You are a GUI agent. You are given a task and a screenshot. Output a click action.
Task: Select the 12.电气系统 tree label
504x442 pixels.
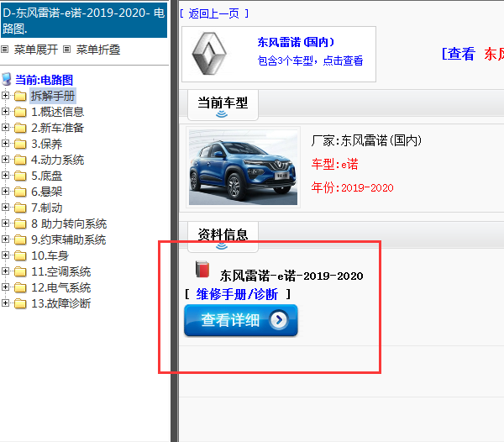[61, 287]
